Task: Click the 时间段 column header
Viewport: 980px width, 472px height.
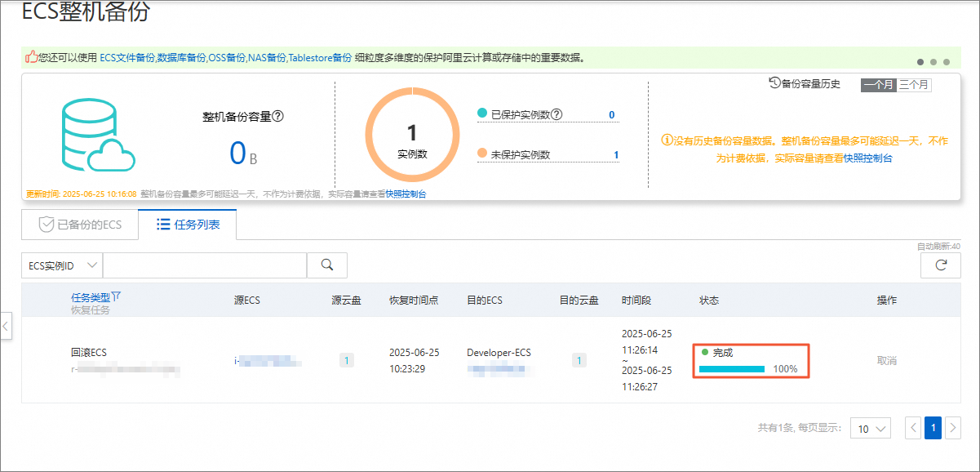Action: click(x=636, y=301)
